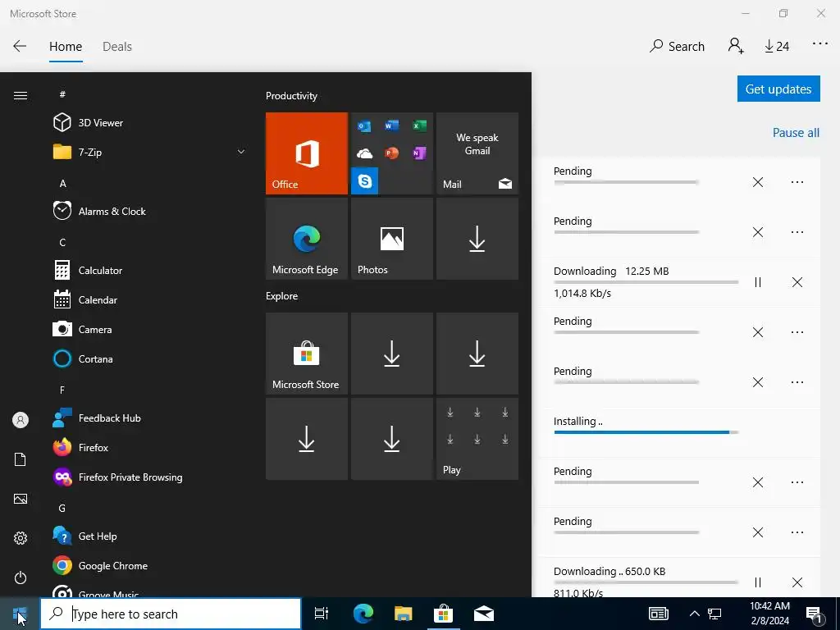Viewport: 840px width, 630px height.
Task: Open the downloads queue showing 24
Action: pyautogui.click(x=777, y=47)
